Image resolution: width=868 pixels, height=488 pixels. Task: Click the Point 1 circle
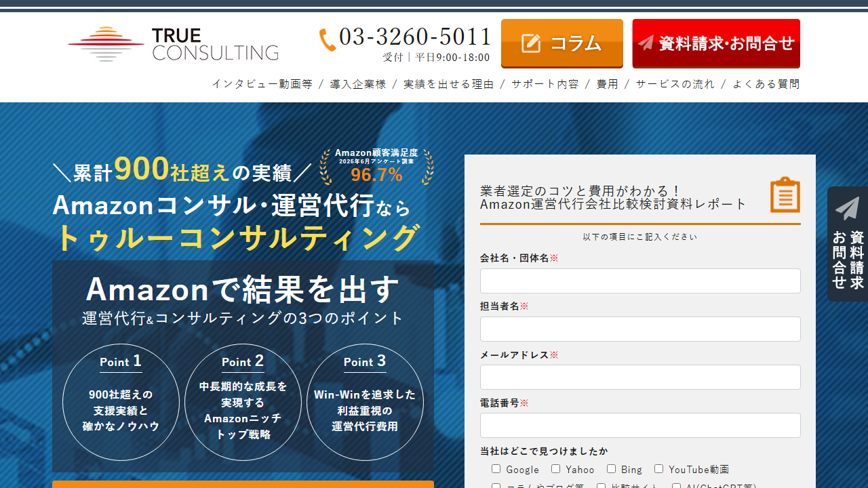(x=121, y=403)
